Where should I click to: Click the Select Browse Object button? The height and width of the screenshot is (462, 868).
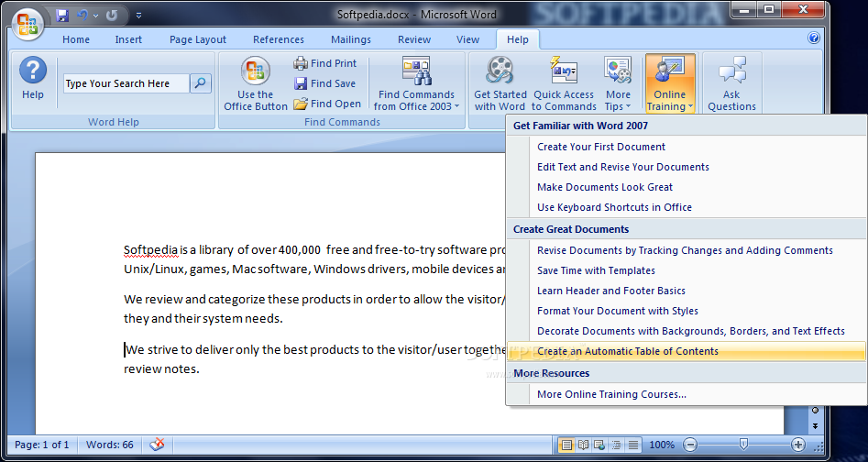click(x=815, y=410)
